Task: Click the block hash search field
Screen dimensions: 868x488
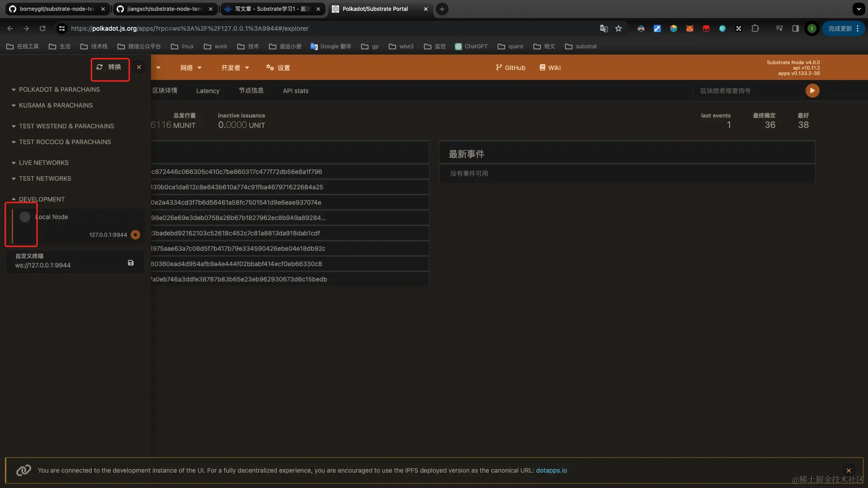Action: (x=748, y=91)
